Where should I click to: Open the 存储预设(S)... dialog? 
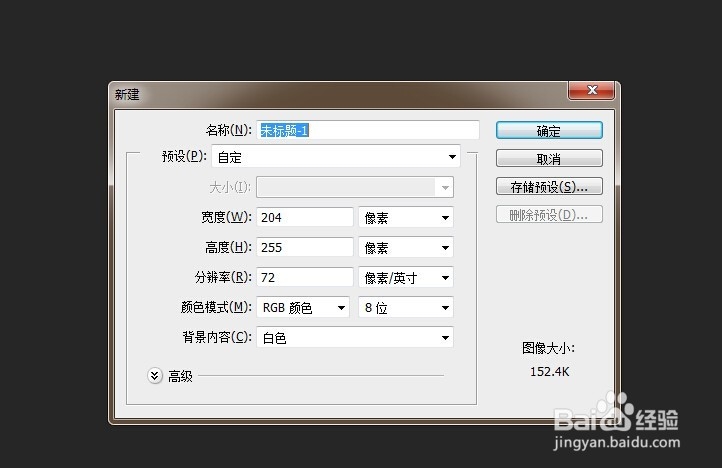(549, 187)
